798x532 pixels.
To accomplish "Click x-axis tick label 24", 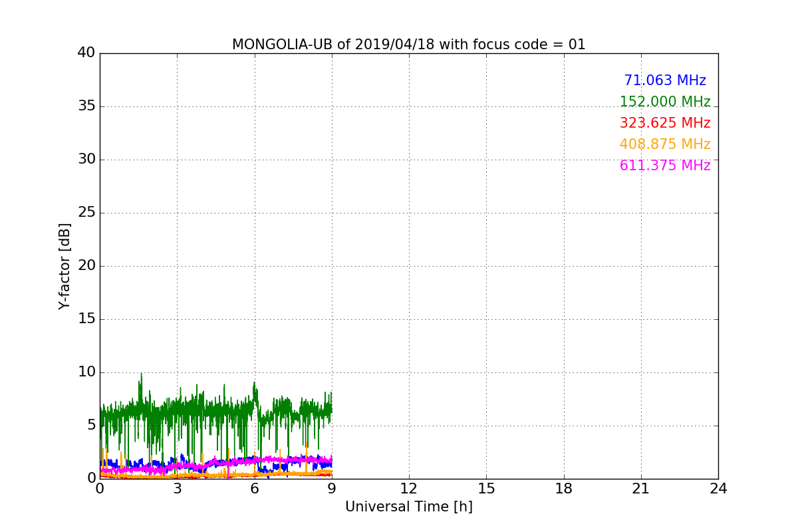I will tap(718, 488).
